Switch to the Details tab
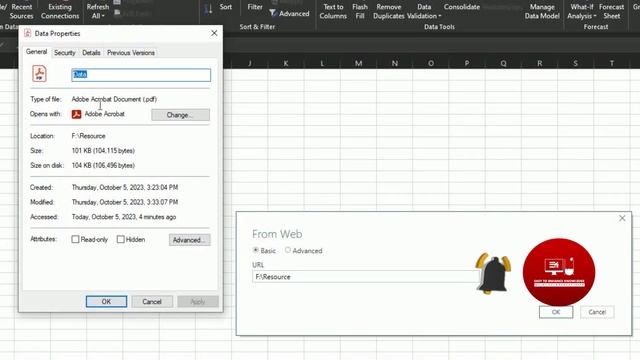The image size is (640, 360). [x=91, y=53]
